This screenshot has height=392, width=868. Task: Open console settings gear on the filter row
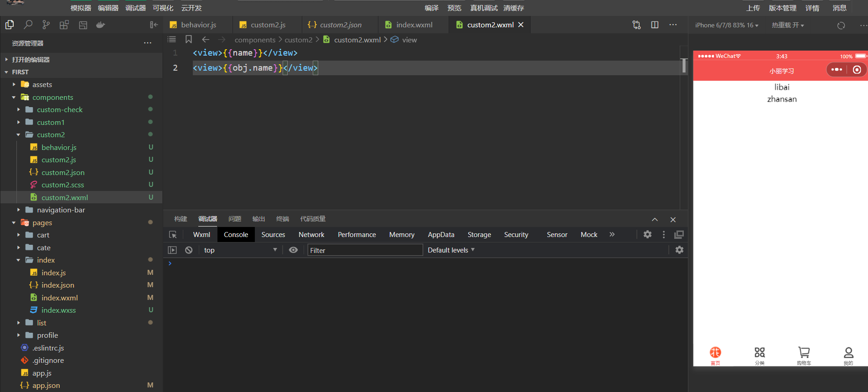click(679, 250)
